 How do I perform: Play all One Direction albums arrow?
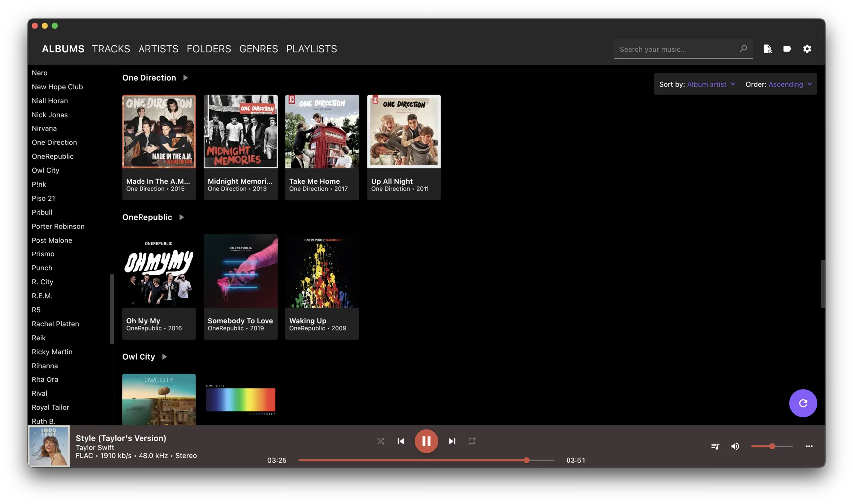[x=185, y=78]
